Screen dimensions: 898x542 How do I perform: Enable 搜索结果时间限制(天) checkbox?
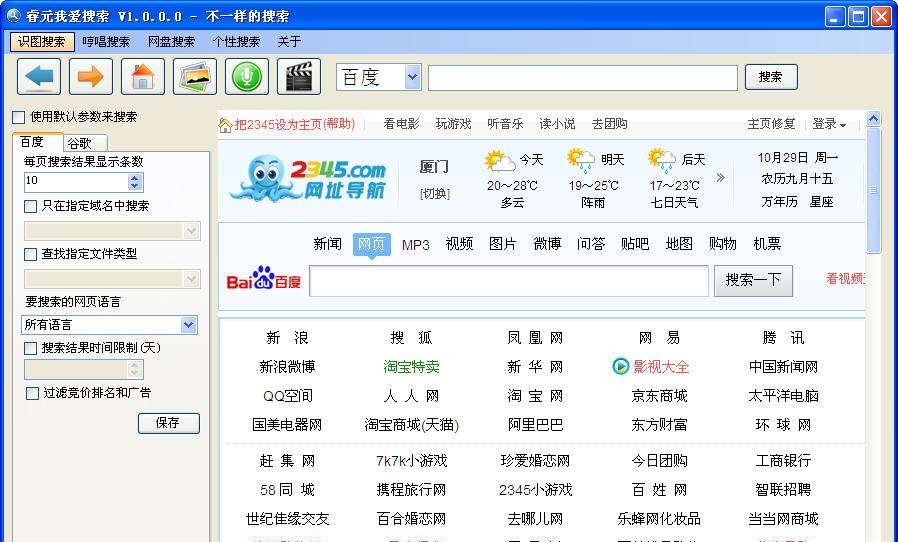(x=30, y=348)
